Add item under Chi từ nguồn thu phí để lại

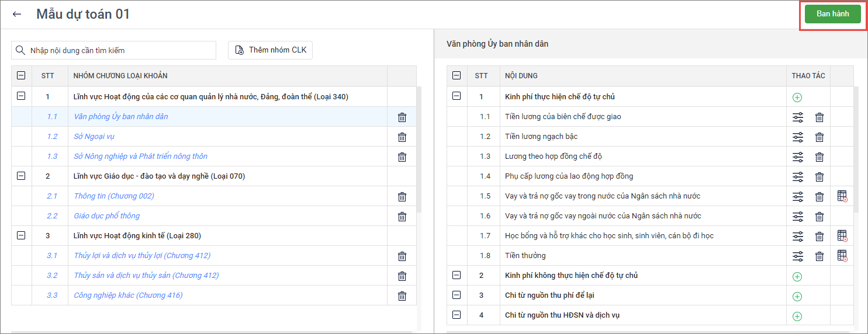797,296
